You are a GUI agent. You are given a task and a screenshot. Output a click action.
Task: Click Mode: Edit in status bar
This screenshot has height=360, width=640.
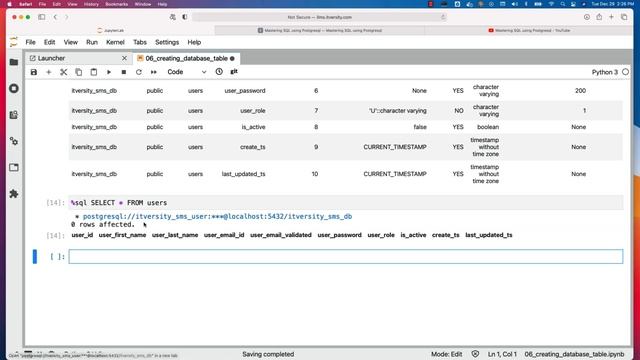pos(447,354)
